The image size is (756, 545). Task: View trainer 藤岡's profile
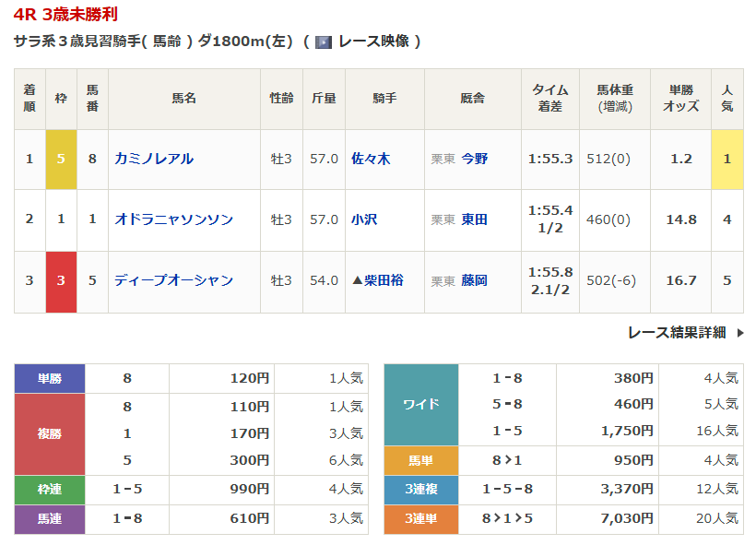(x=475, y=280)
